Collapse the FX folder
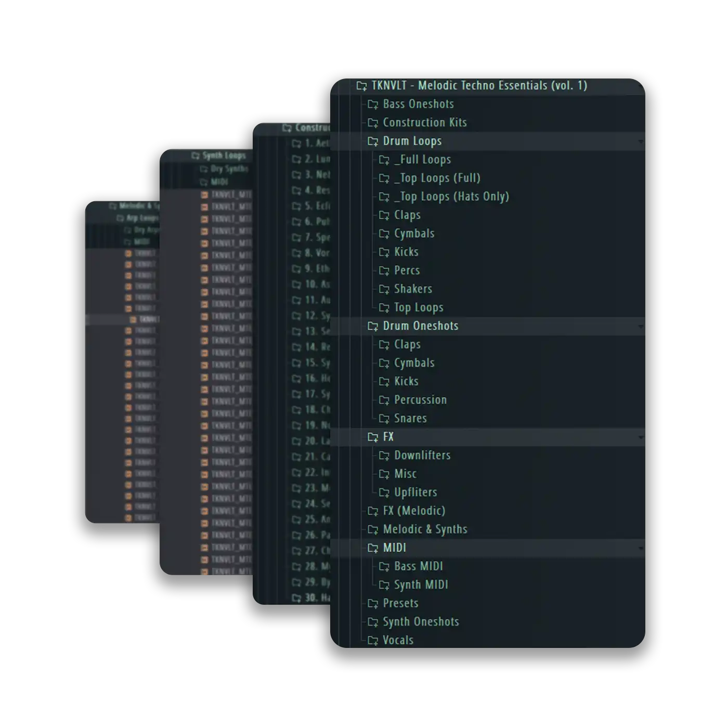Viewport: 728px width, 728px height. [640, 437]
